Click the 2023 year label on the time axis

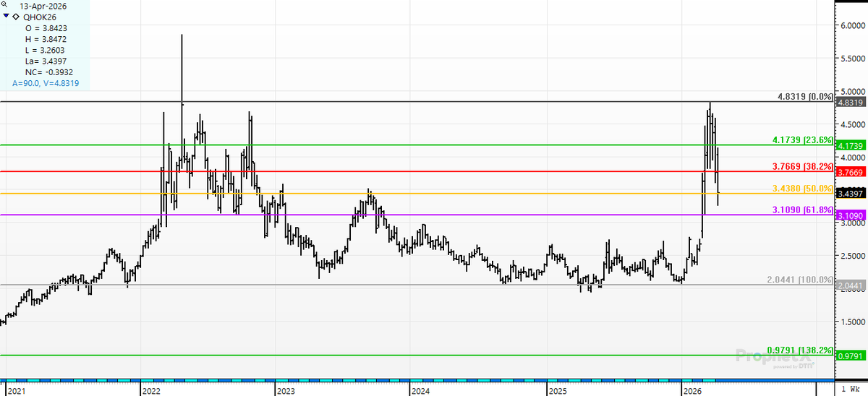pyautogui.click(x=285, y=390)
